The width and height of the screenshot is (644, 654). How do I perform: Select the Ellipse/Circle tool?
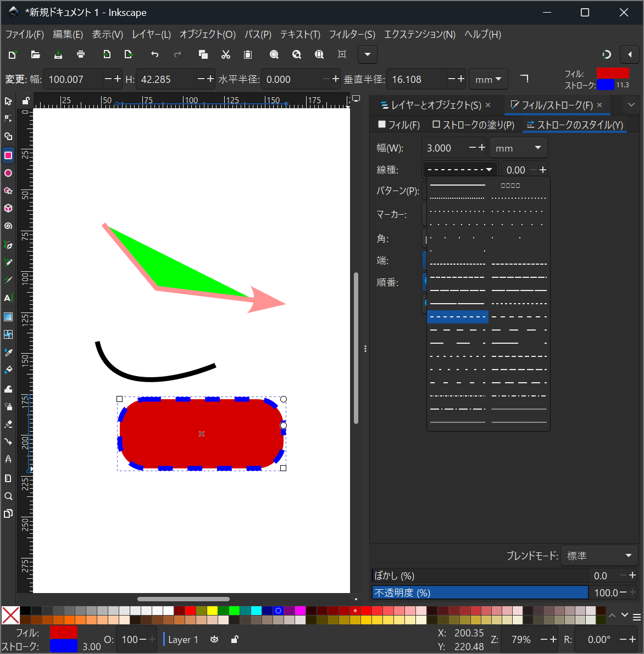pos(8,173)
